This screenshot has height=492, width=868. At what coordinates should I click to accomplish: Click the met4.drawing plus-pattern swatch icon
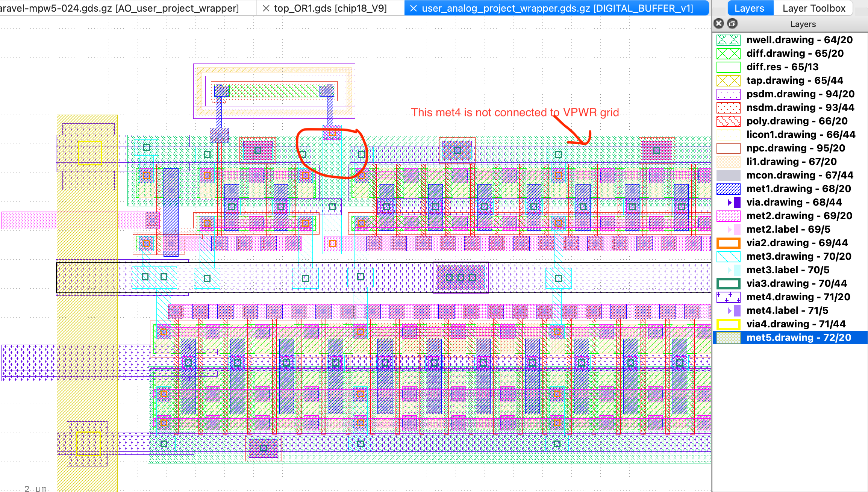[728, 297]
